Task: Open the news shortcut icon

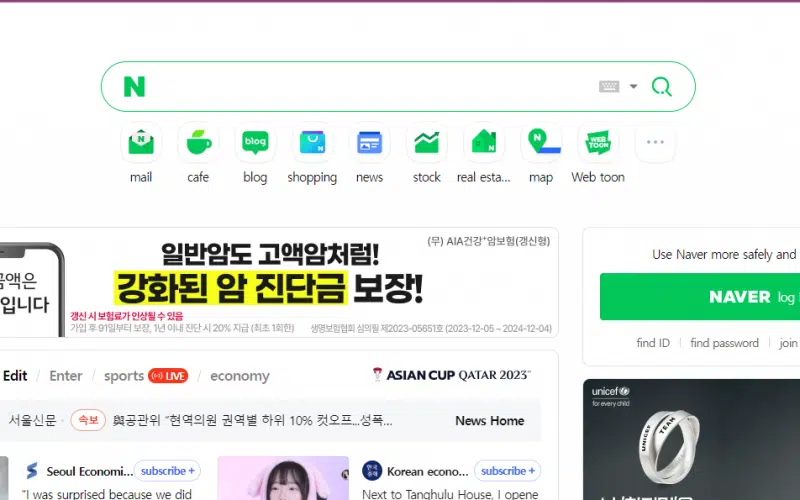Action: pos(369,143)
